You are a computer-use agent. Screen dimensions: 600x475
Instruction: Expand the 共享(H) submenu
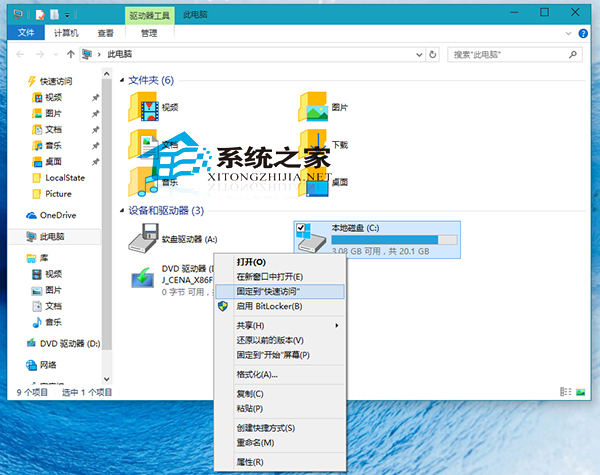click(280, 326)
